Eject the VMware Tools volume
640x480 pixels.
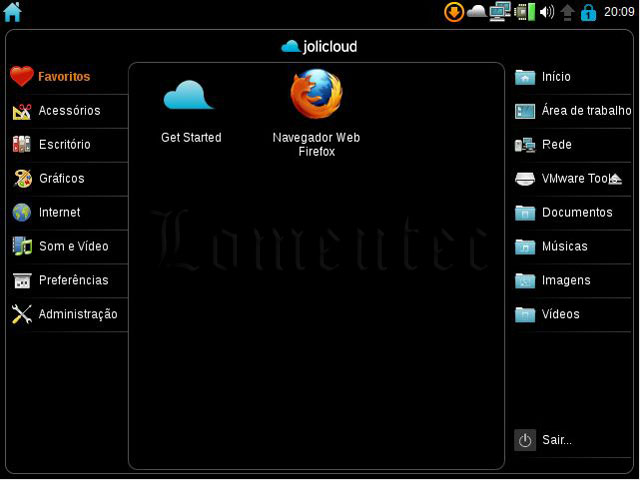point(615,179)
